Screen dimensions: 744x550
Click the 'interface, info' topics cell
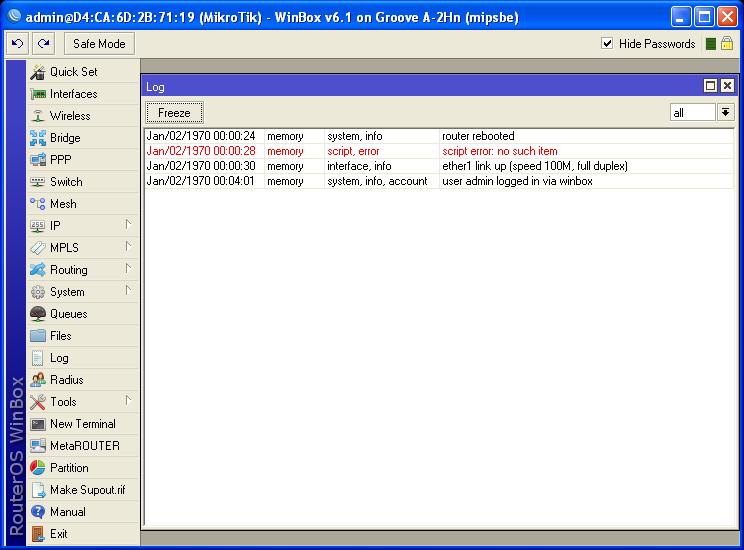(359, 166)
